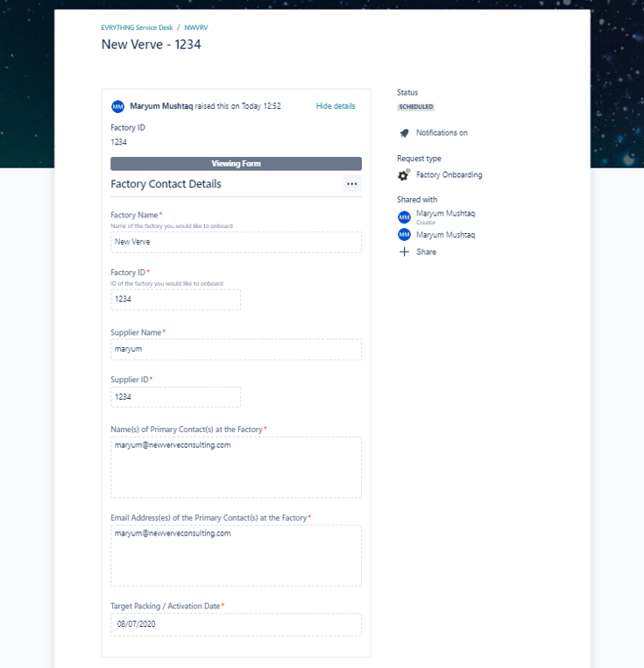The height and width of the screenshot is (668, 644).
Task: Click the Share button text
Action: point(427,252)
